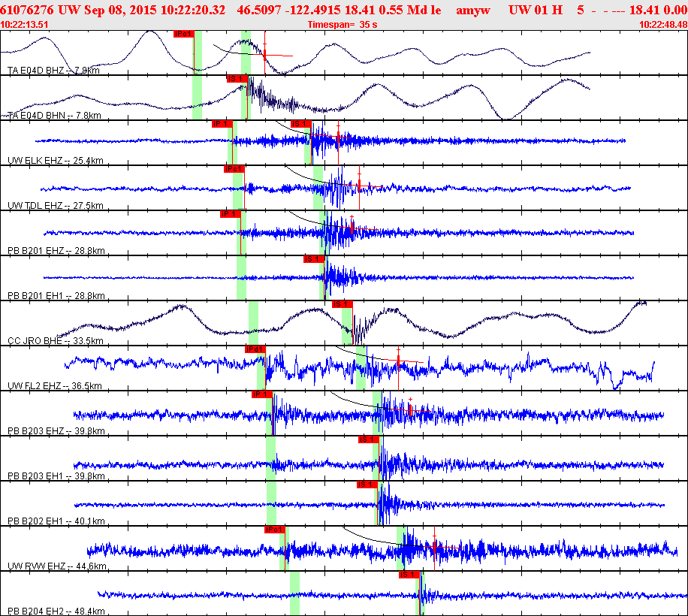Select the S pick flag on PB B204 EH2 trace

(x=409, y=575)
